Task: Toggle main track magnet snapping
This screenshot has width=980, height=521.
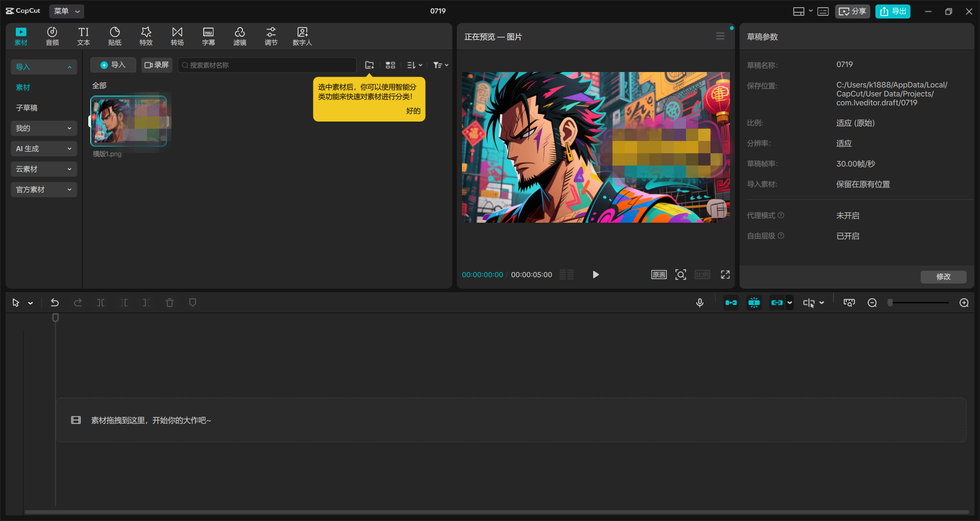Action: click(731, 303)
